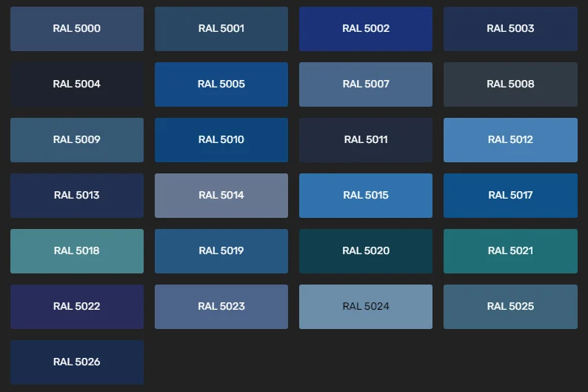
Task: Pick the RAL 5011 swatch
Action: [x=366, y=140]
